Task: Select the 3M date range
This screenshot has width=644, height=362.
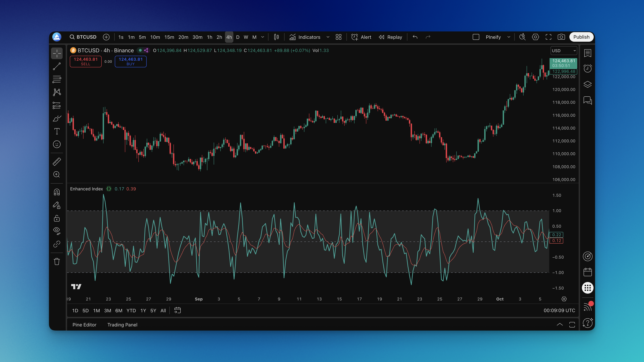Action: (x=107, y=311)
